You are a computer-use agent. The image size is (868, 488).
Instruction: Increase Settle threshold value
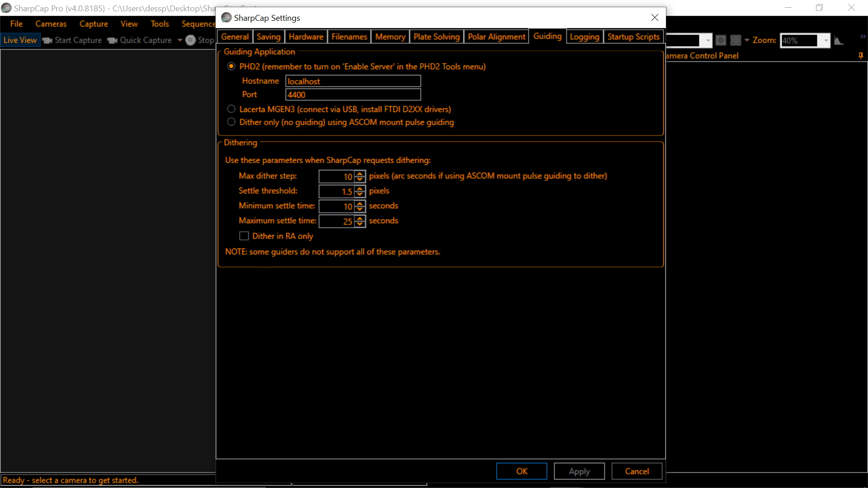tap(360, 188)
